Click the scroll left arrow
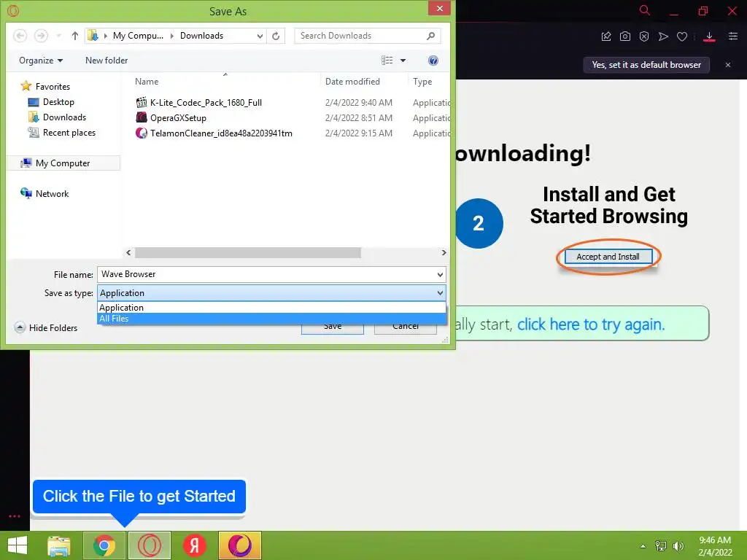Screen dimensions: 747x560 (x=128, y=253)
